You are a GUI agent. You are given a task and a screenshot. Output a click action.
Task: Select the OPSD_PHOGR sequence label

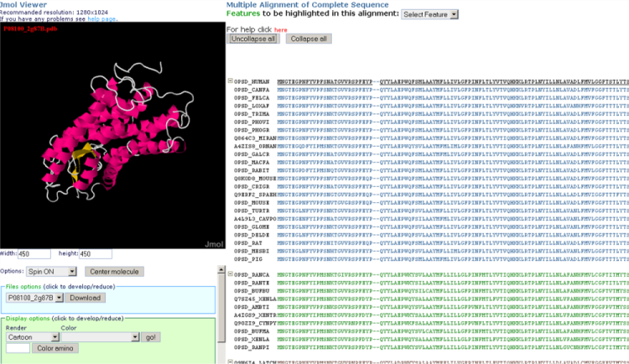tap(252, 130)
